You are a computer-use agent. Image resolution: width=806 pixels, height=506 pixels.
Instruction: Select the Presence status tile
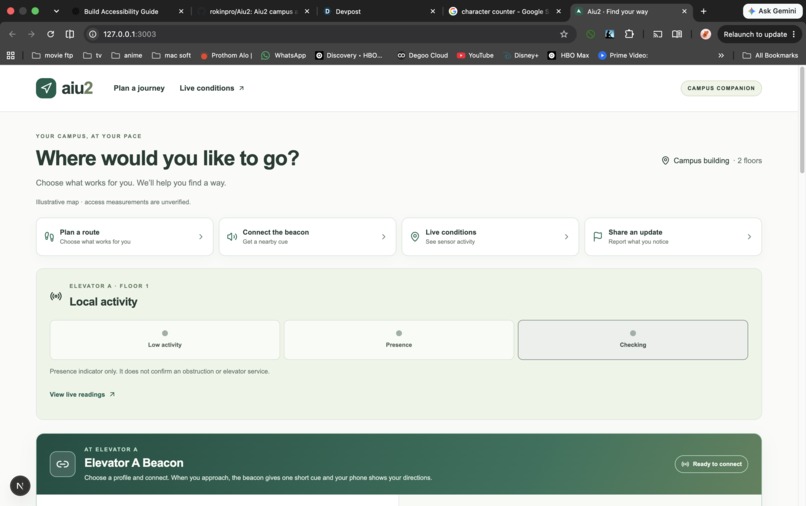(398, 339)
